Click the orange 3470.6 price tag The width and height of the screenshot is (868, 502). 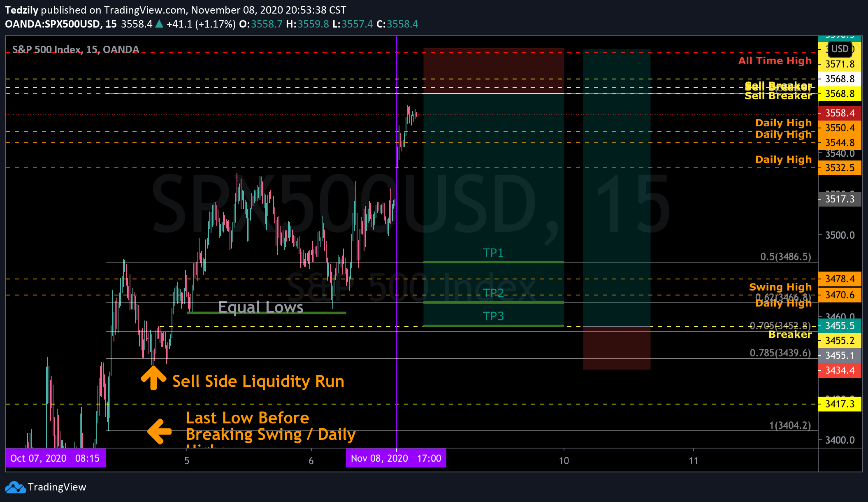pyautogui.click(x=840, y=295)
